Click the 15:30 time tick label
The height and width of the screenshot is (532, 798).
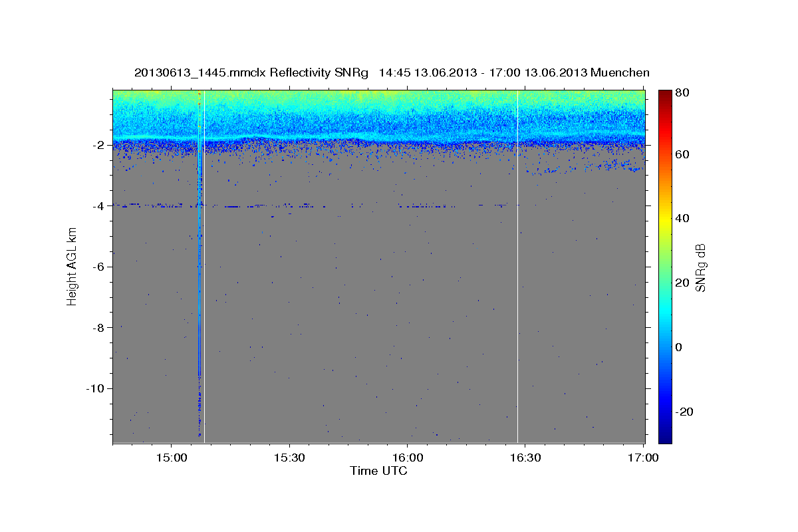[289, 458]
